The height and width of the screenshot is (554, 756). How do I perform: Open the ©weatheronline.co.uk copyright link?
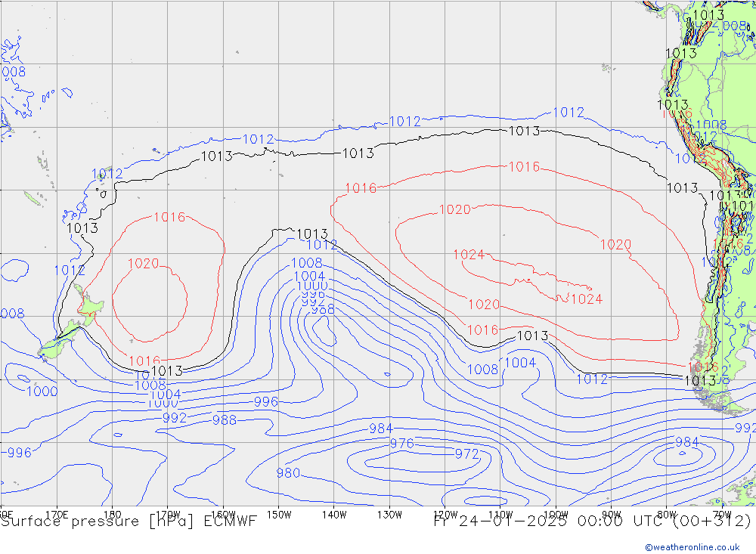[692, 547]
